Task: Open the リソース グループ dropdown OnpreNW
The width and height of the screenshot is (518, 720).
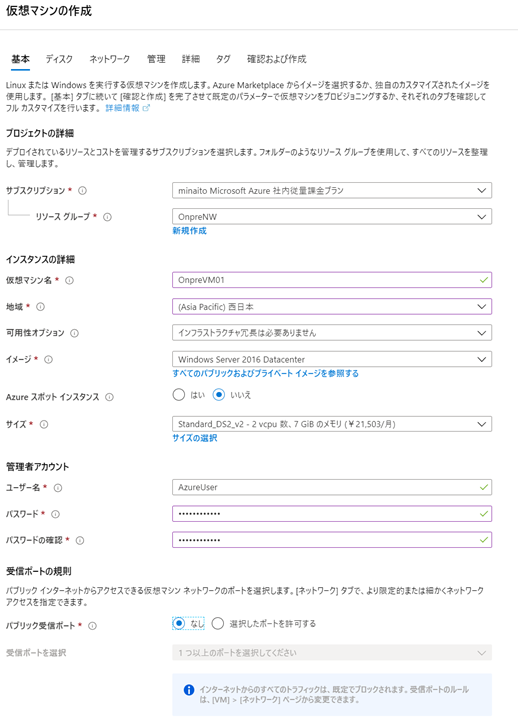Action: pos(332,217)
